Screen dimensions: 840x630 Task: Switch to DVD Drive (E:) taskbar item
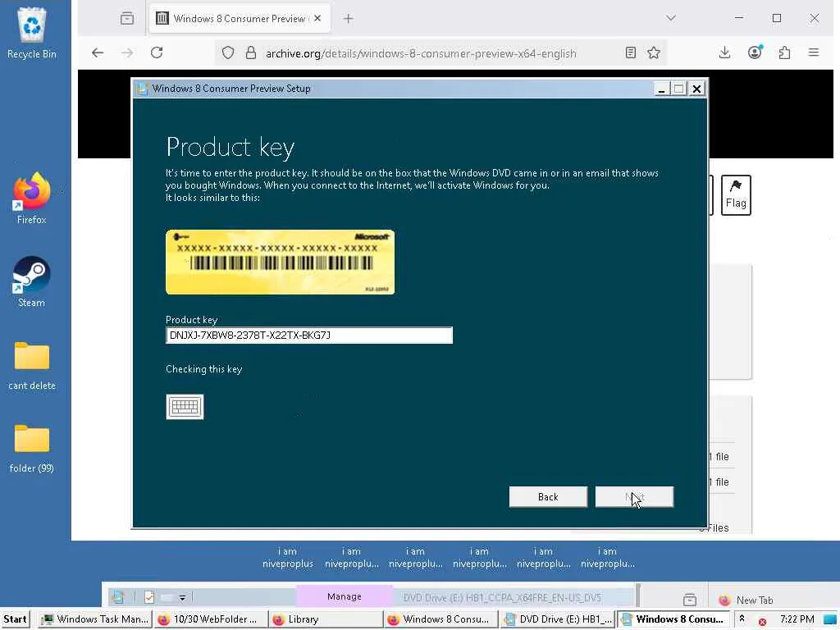(557, 619)
